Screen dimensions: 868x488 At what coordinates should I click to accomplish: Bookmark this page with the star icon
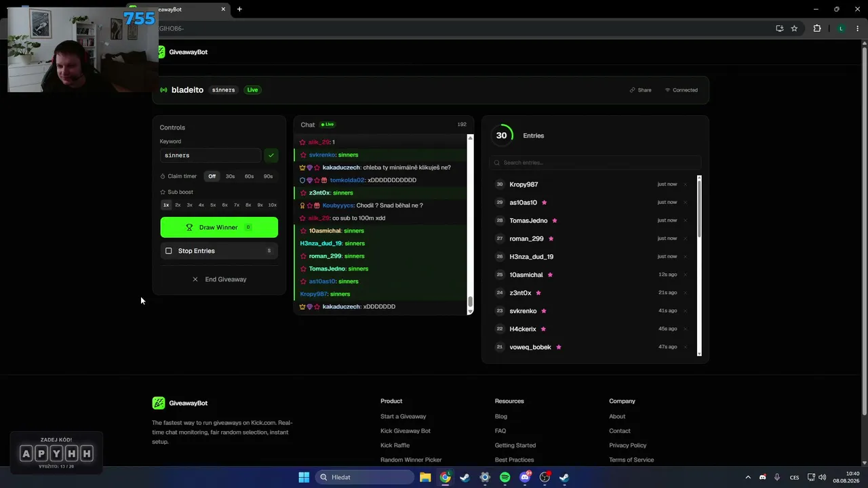(794, 28)
